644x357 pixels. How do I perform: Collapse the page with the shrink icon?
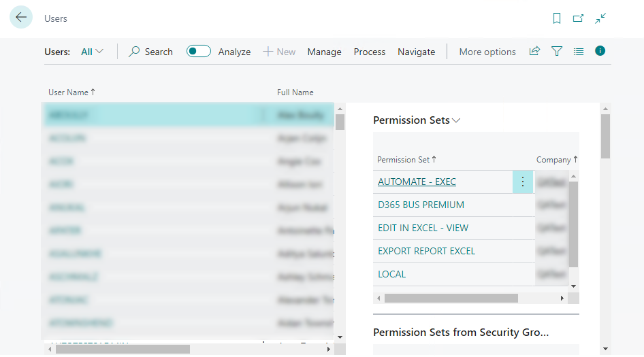click(x=600, y=18)
